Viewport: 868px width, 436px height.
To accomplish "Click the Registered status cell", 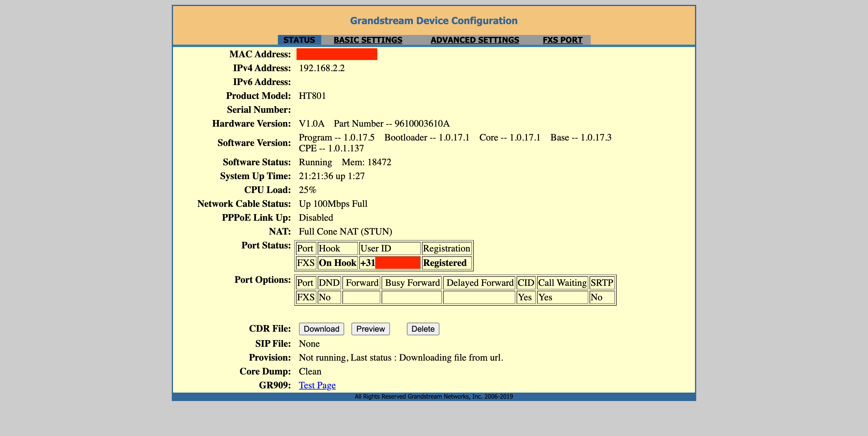I will [x=445, y=263].
